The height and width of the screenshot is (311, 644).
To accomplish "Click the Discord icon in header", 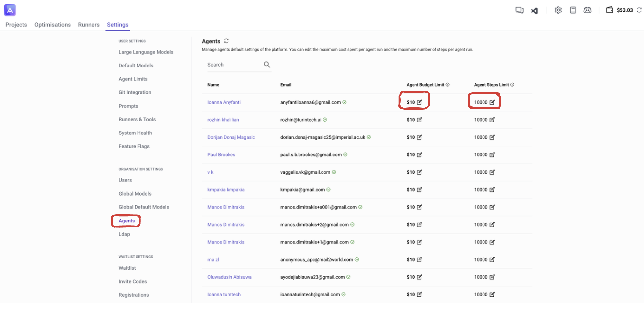I will (587, 10).
